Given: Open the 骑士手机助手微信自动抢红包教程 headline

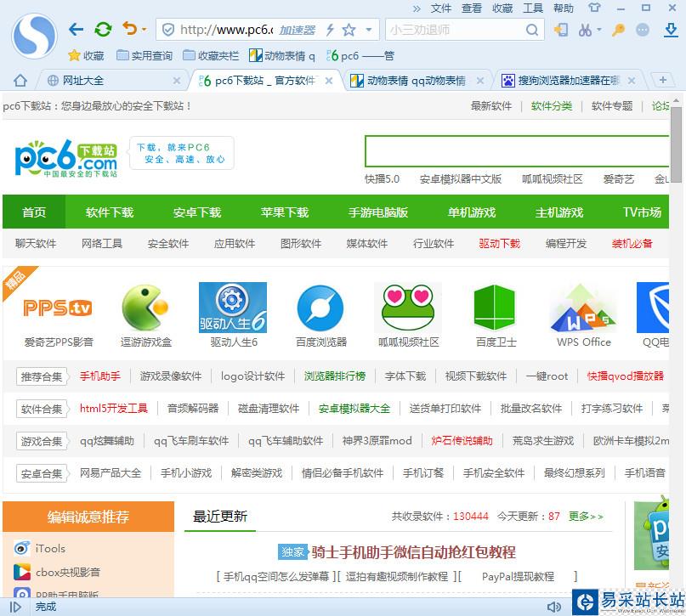Looking at the screenshot, I should click(x=413, y=552).
